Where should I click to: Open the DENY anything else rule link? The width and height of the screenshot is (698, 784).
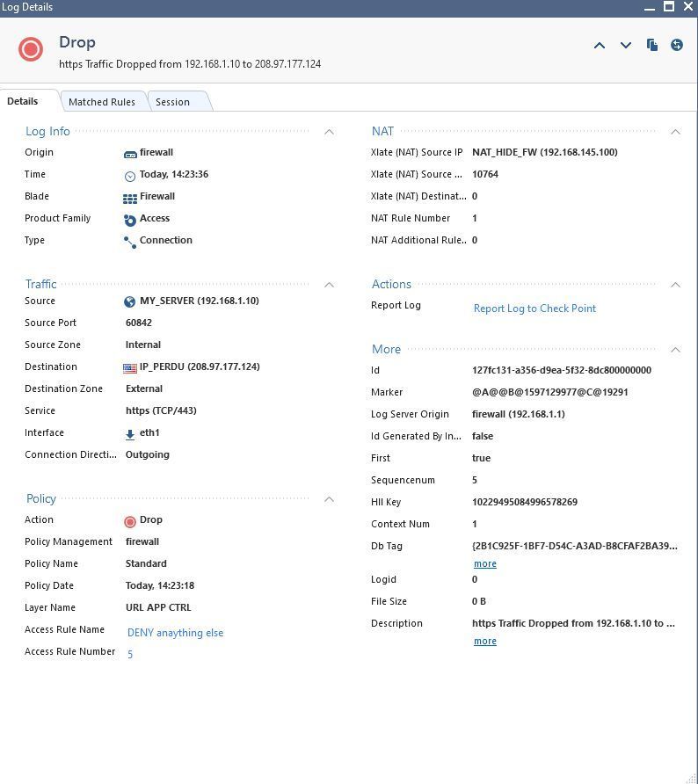point(175,633)
